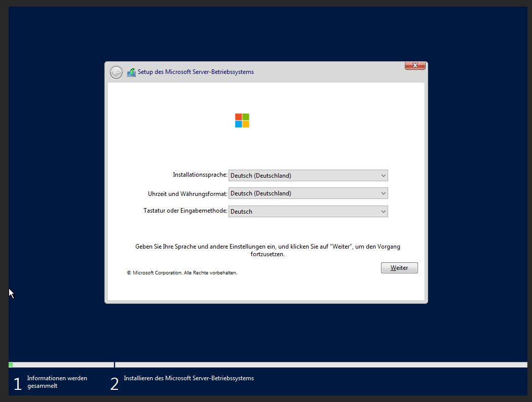
Task: Click the 'Uhrzeit und Währungsformat:' label
Action: point(187,194)
